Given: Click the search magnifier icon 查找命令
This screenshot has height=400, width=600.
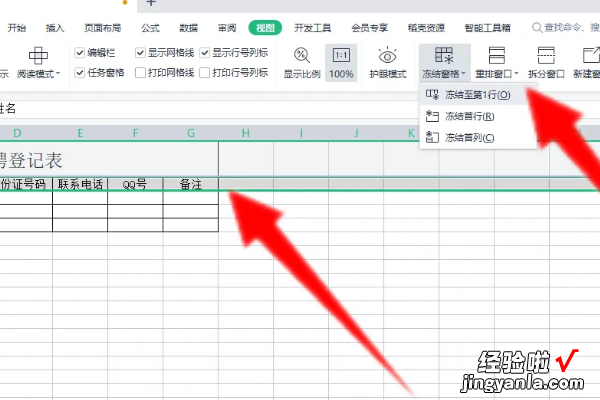Looking at the screenshot, I should [x=537, y=28].
